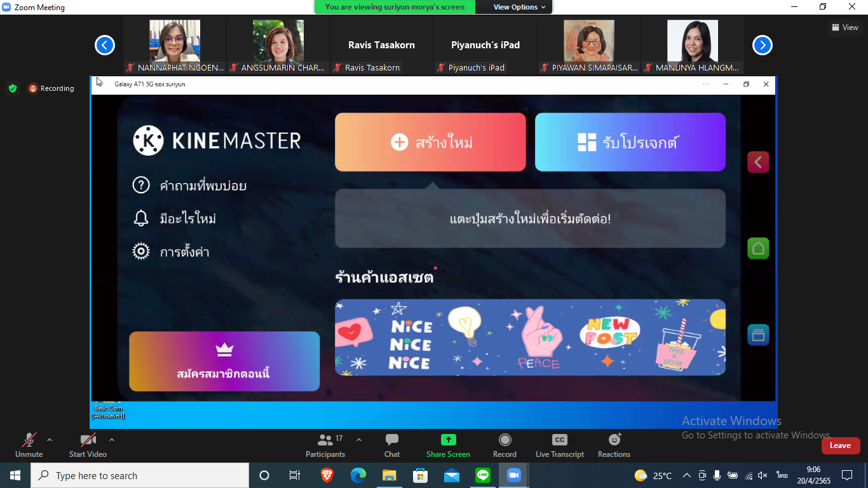This screenshot has width=868, height=488.
Task: Tap the รับโปรเจกต์ get projects button
Action: tap(630, 142)
